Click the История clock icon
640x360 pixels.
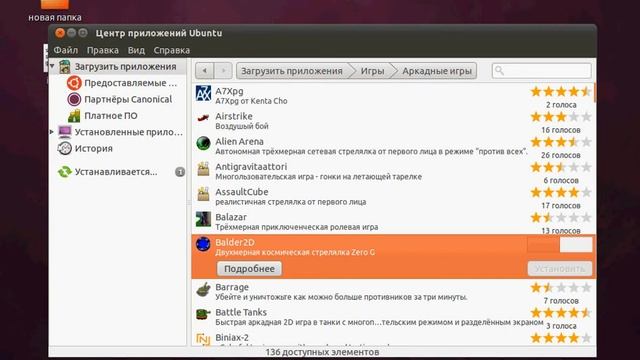coord(64,149)
